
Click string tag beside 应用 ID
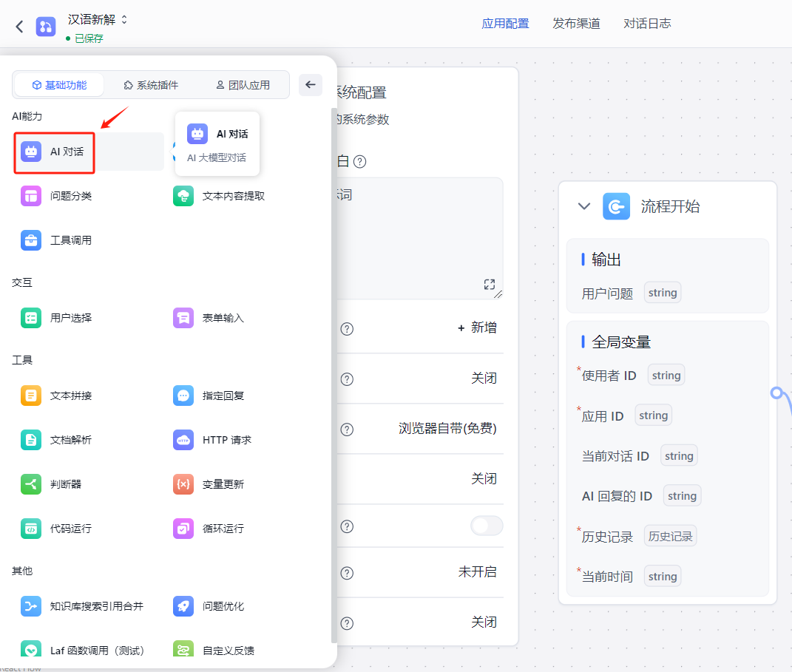coord(653,415)
